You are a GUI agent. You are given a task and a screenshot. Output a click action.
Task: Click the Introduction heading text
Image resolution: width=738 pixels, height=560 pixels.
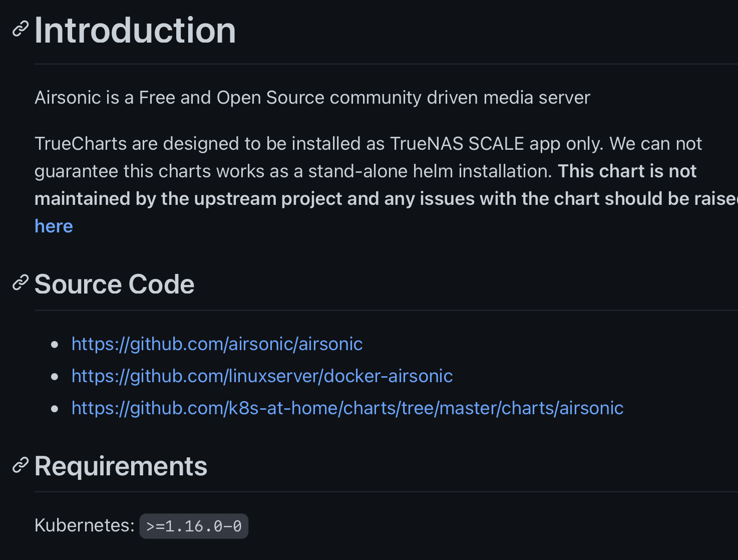135,31
